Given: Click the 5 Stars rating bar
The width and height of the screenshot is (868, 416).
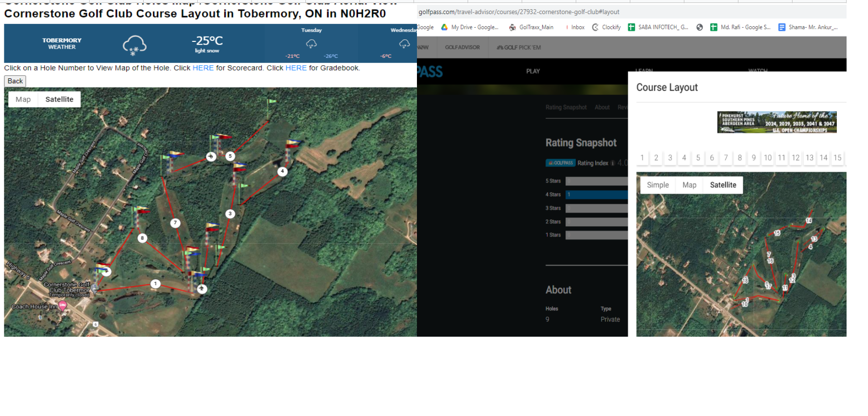Looking at the screenshot, I should [597, 181].
